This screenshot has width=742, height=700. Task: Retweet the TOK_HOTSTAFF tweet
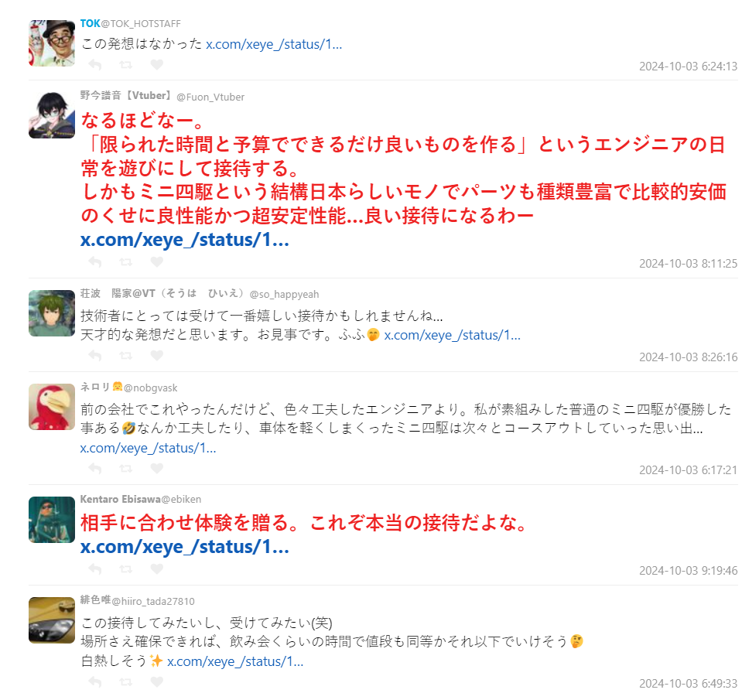pos(126,64)
